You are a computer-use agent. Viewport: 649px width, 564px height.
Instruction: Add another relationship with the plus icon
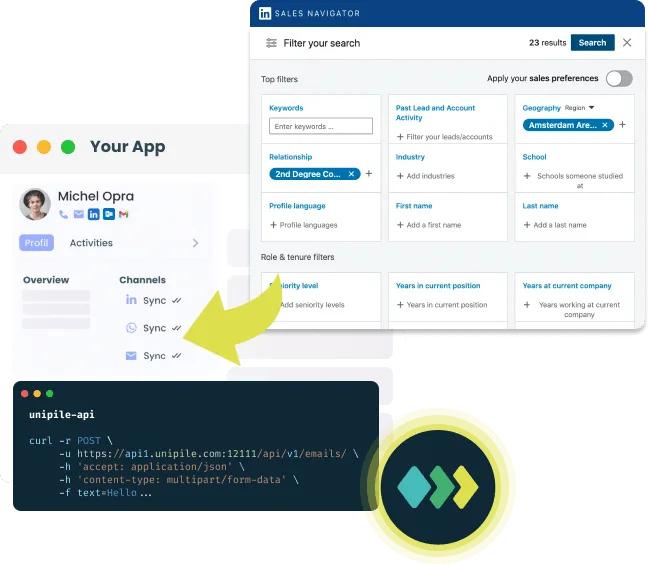click(368, 173)
